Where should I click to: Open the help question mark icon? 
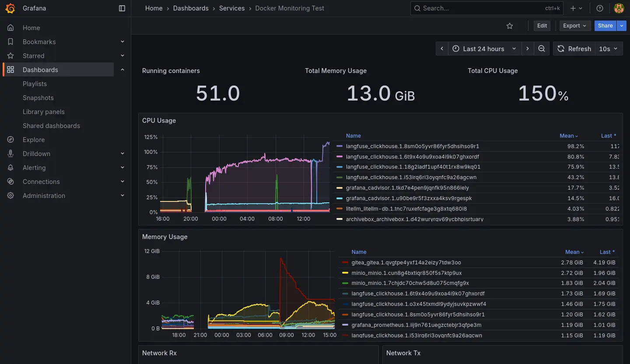click(600, 8)
